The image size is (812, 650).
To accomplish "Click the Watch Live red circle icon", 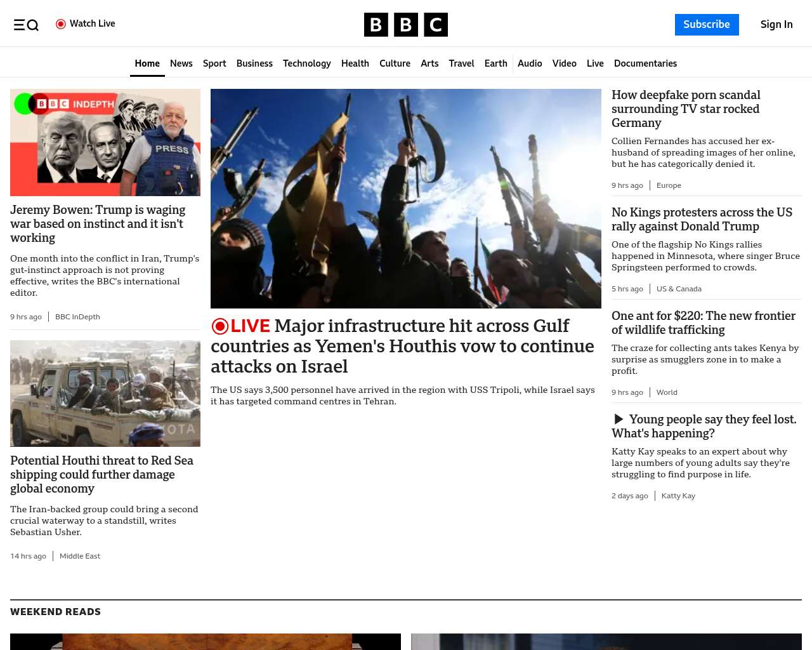I will coord(61,24).
